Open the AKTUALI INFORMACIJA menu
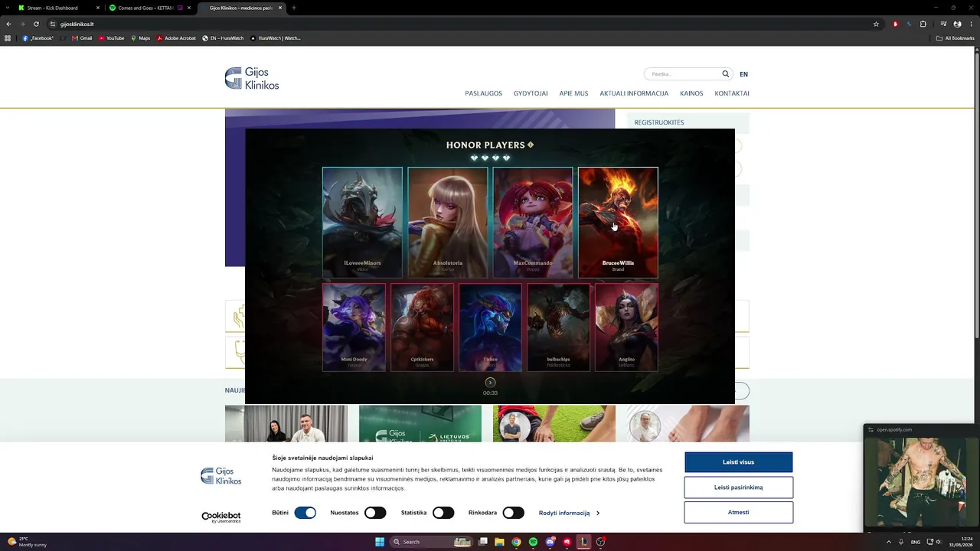 [634, 93]
